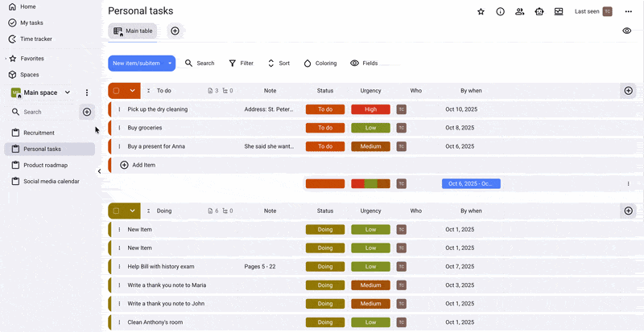Open row menu for Write a thank you note to Maria
The image size is (644, 332).
(119, 285)
